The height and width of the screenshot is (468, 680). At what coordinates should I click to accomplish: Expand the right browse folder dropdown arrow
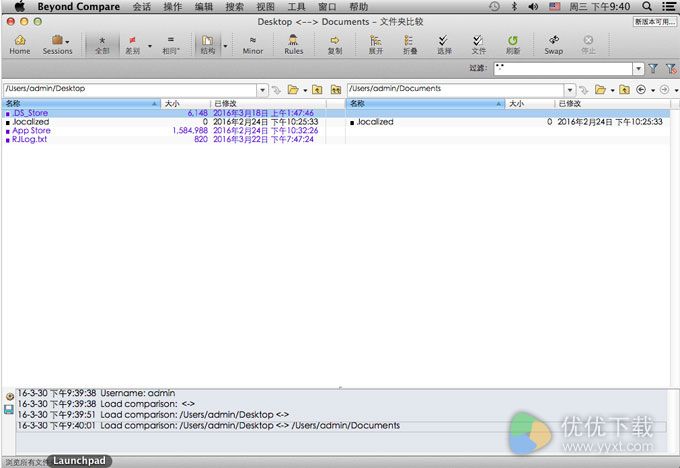(x=612, y=90)
